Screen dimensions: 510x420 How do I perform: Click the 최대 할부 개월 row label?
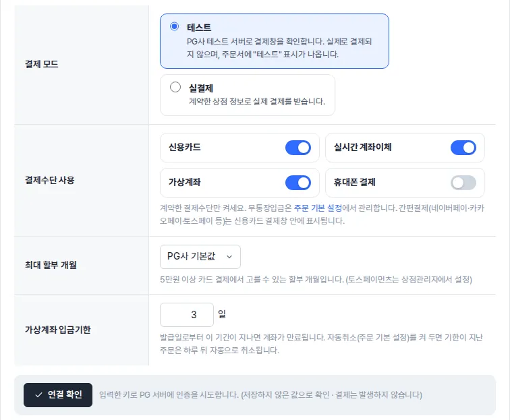51,265
